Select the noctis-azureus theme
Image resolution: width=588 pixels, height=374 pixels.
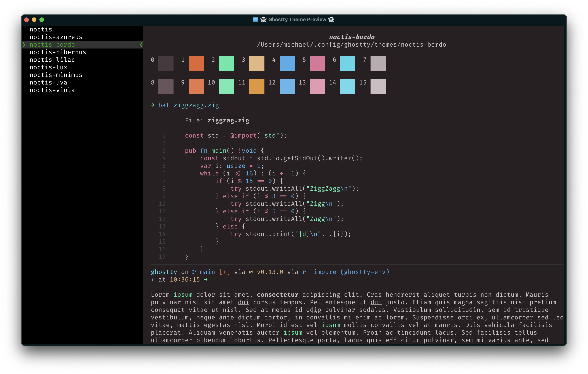point(56,37)
